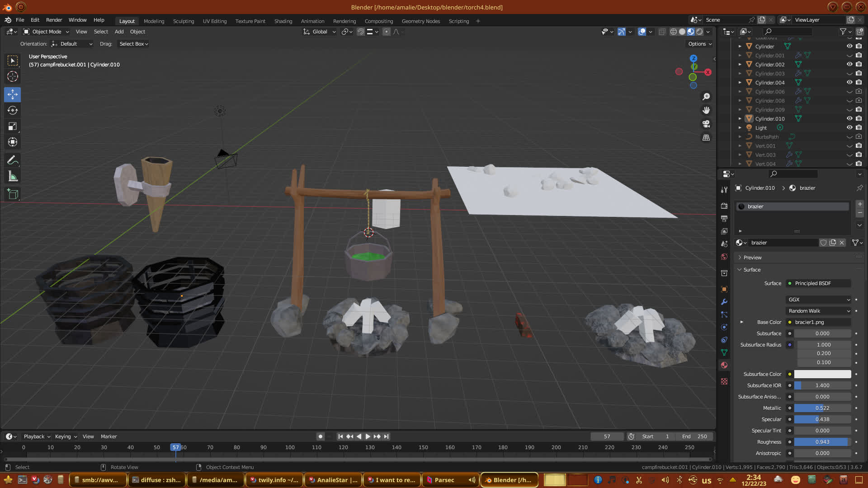Screen dimensions: 868x488
Task: Toggle visibility of the Light object
Action: pos(849,127)
